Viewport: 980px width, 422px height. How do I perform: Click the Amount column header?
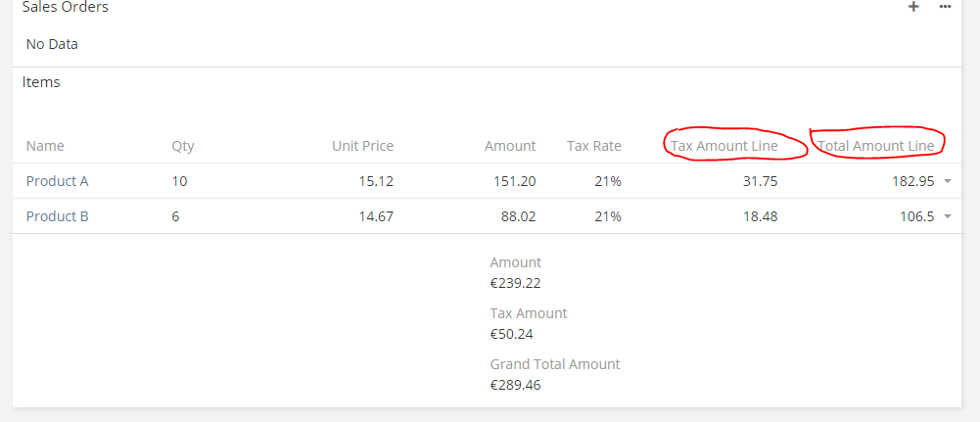tap(510, 146)
